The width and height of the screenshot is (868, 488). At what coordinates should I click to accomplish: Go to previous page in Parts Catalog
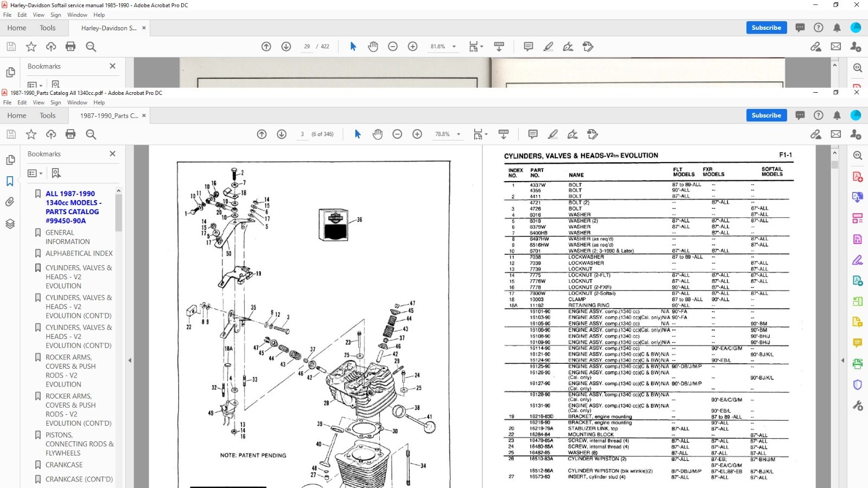[x=261, y=134]
